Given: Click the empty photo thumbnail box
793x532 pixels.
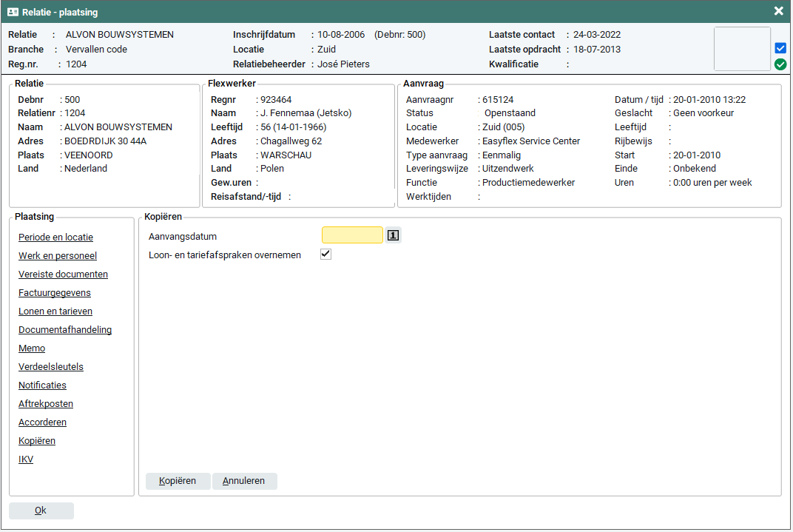Looking at the screenshot, I should pos(742,49).
